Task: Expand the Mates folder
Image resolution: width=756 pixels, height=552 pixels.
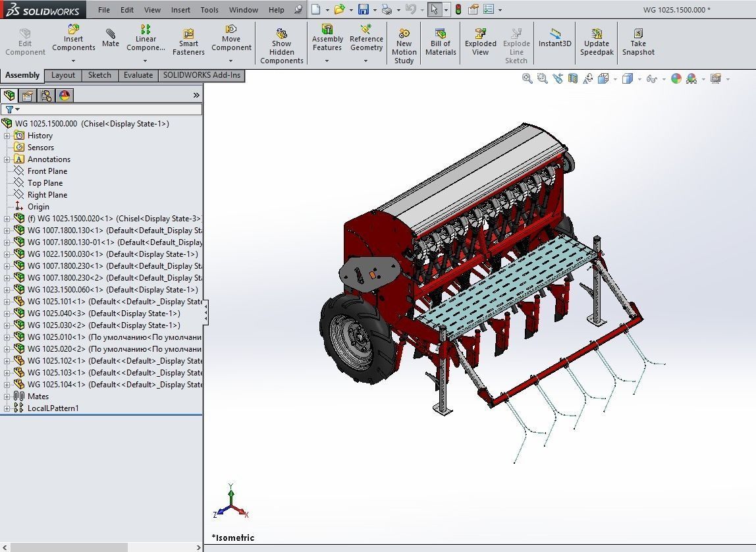Action: coord(7,397)
